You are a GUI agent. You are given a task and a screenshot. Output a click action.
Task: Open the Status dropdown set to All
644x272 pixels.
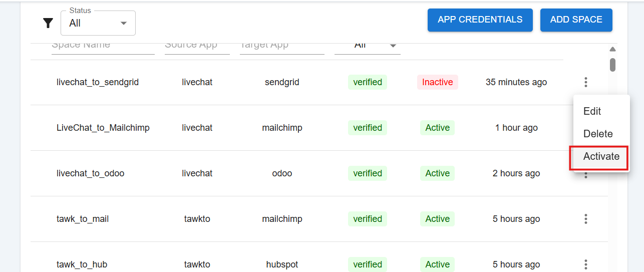tap(98, 23)
